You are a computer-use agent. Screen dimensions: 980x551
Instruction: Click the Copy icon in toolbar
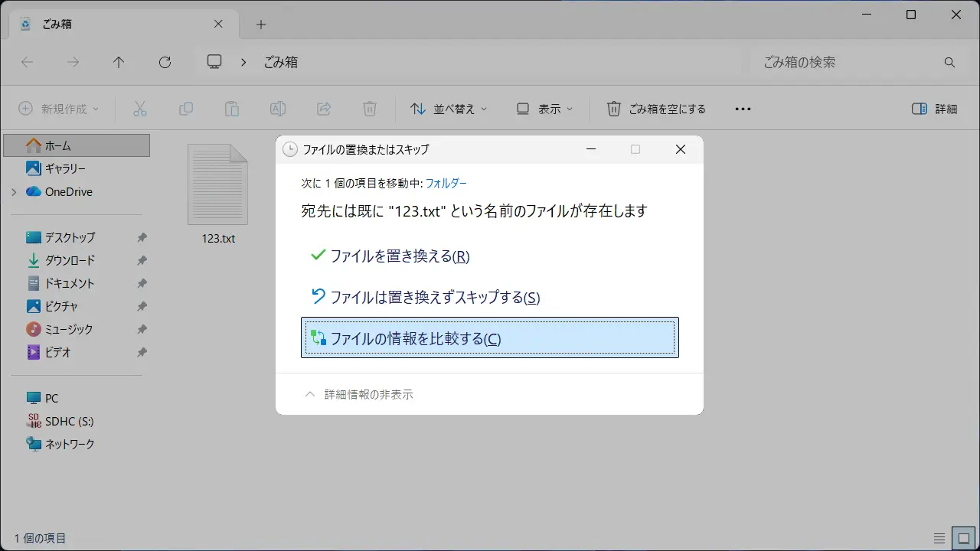185,109
